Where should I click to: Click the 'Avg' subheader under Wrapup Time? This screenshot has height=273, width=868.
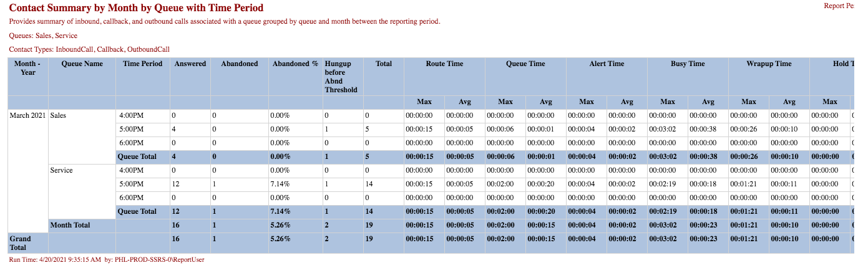[789, 102]
